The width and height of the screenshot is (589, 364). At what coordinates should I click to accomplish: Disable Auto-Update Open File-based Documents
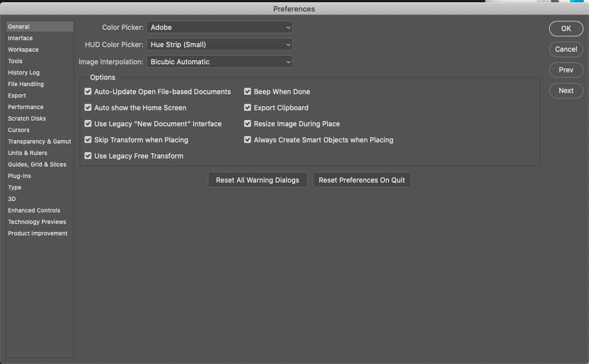pos(88,91)
